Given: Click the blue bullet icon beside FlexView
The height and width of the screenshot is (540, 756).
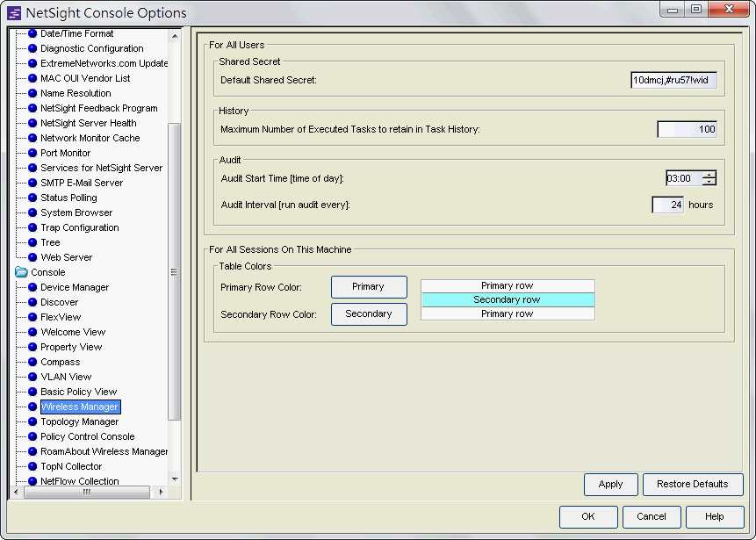Looking at the screenshot, I should click(32, 317).
